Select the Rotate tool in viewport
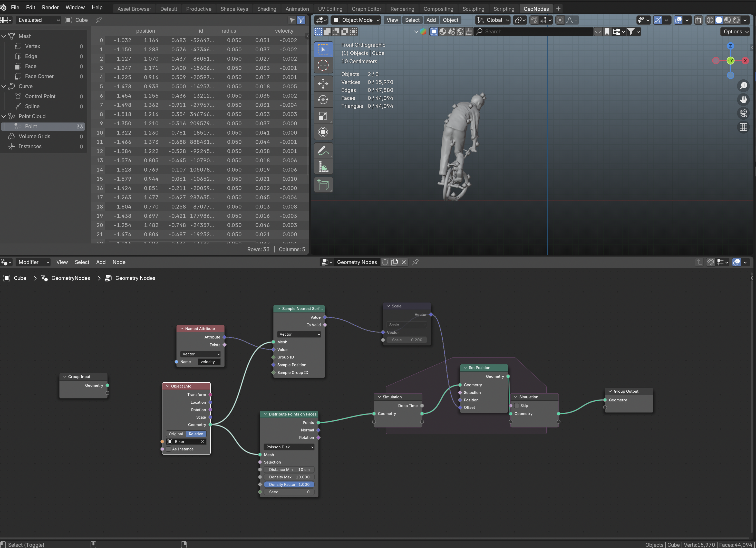The height and width of the screenshot is (548, 756). [x=323, y=99]
